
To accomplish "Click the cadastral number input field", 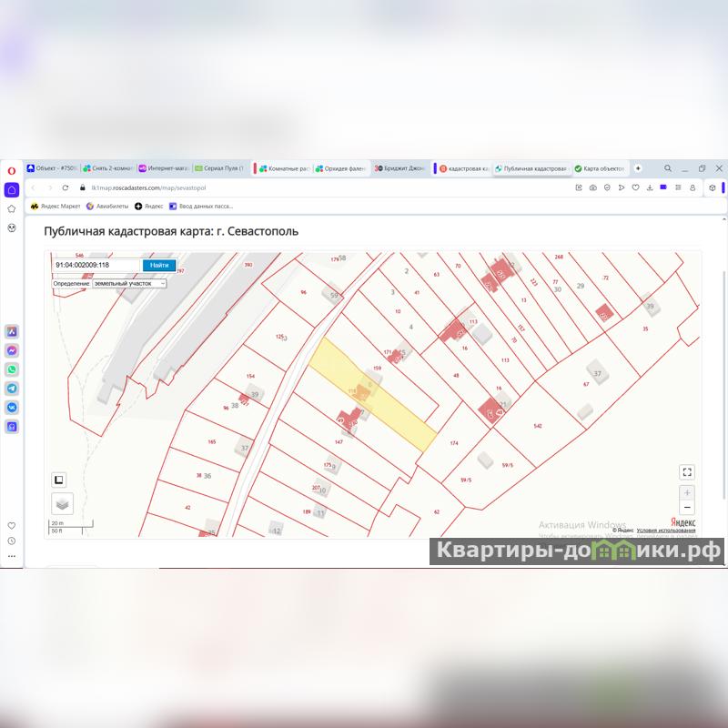I will point(96,265).
